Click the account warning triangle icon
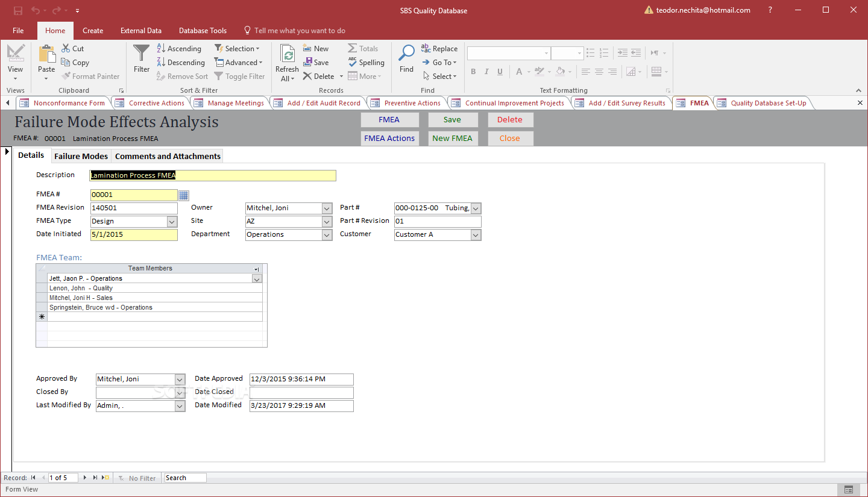868x497 pixels. [649, 10]
